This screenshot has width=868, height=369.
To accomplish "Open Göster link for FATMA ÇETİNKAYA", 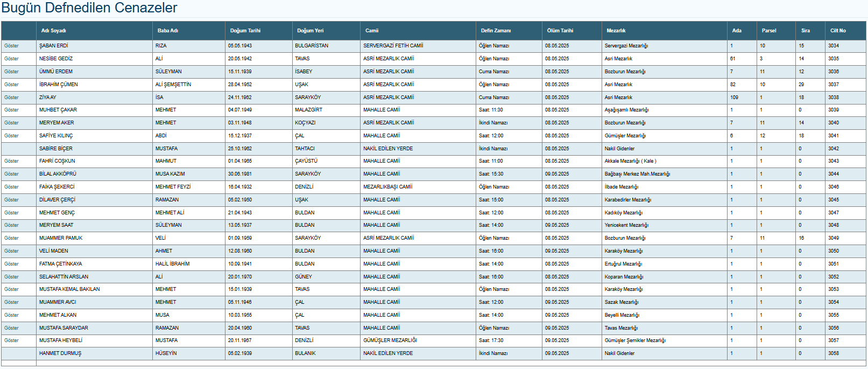I will (x=11, y=264).
